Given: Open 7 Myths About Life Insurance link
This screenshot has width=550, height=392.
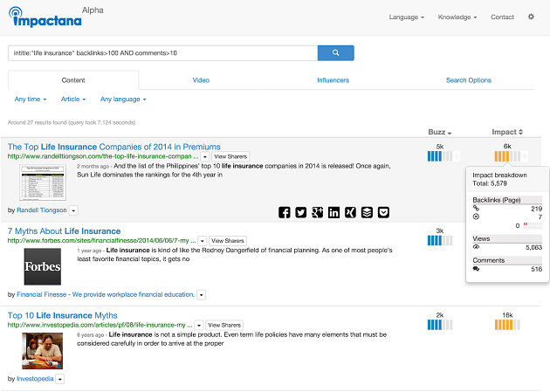Looking at the screenshot, I should click(65, 231).
